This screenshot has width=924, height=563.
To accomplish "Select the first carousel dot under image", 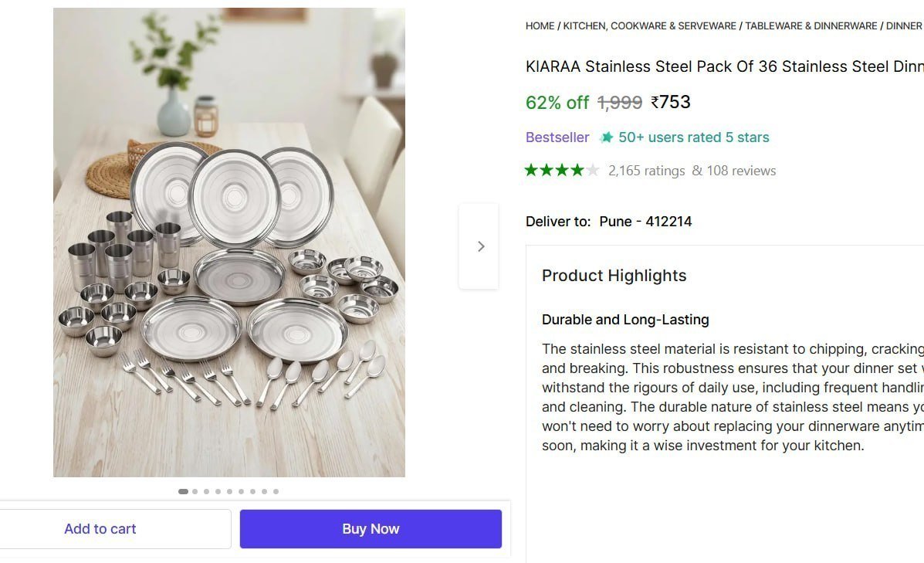I will pos(183,491).
